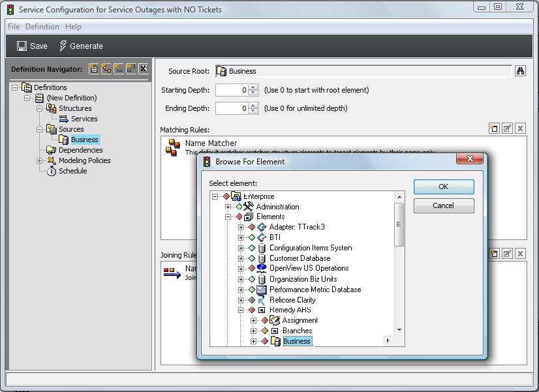Decrease Starting Depth with down arrow

coord(253,93)
